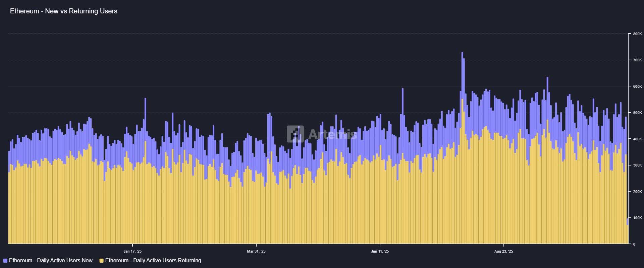Click the Jun 11, '25 axis label
This screenshot has width=644, height=268.
(x=380, y=251)
